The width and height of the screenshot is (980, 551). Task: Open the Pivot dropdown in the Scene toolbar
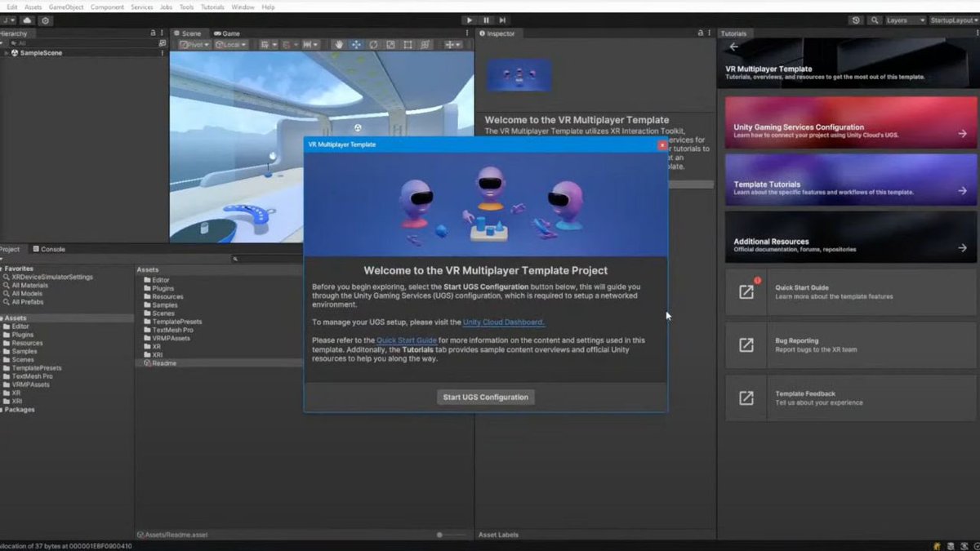[x=194, y=45]
